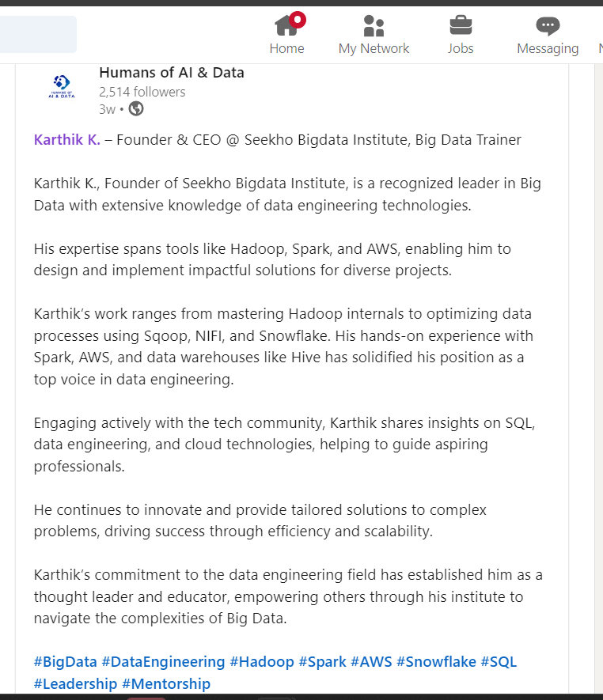Screen dimensions: 603x700
Task: Click the Humans of AI & Data logo
Action: 62,86
